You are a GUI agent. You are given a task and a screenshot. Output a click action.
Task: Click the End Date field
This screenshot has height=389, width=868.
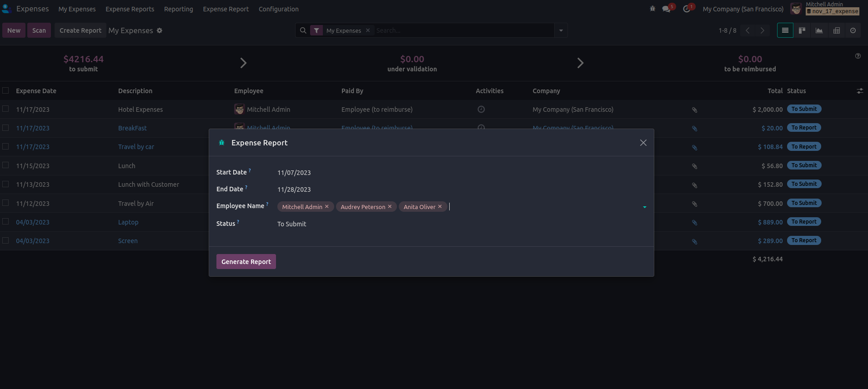[x=462, y=190]
